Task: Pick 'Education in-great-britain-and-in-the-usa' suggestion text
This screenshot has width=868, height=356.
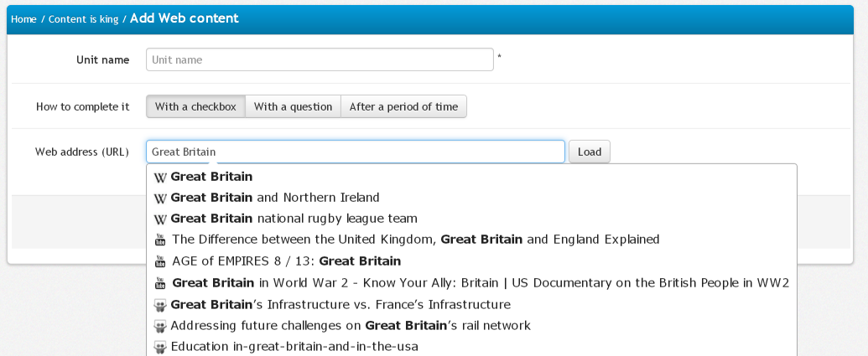Action: click(x=294, y=346)
